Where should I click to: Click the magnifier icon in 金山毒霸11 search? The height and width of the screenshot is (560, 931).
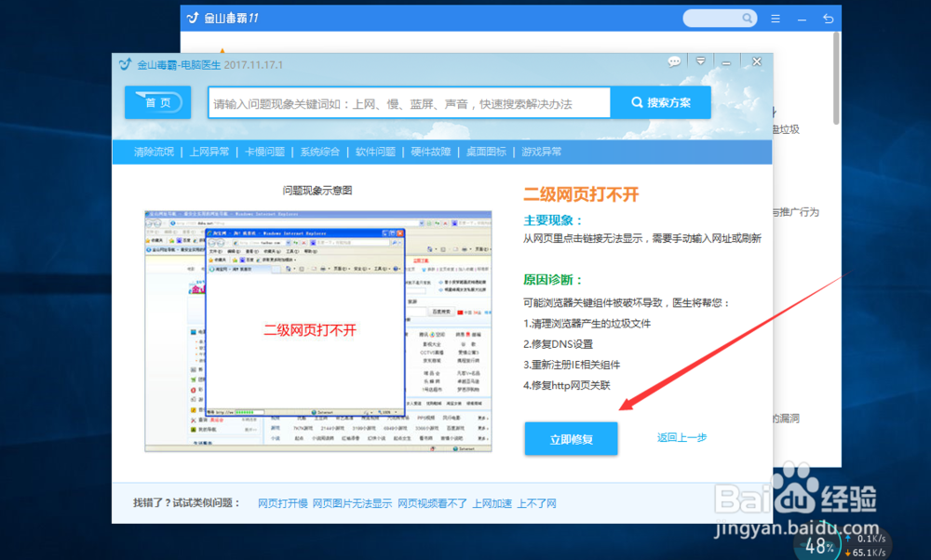click(x=748, y=19)
